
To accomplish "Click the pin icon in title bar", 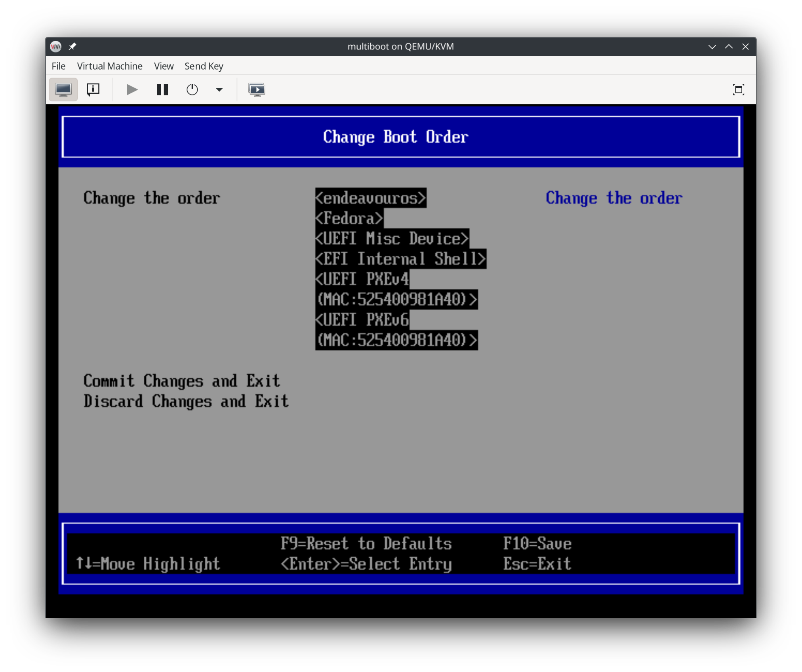I will pyautogui.click(x=72, y=46).
